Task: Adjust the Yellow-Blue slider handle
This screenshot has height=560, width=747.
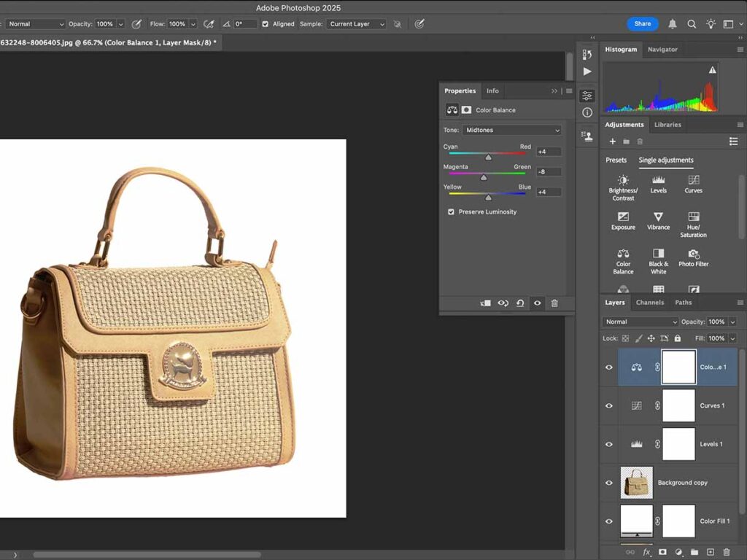Action: [488, 197]
